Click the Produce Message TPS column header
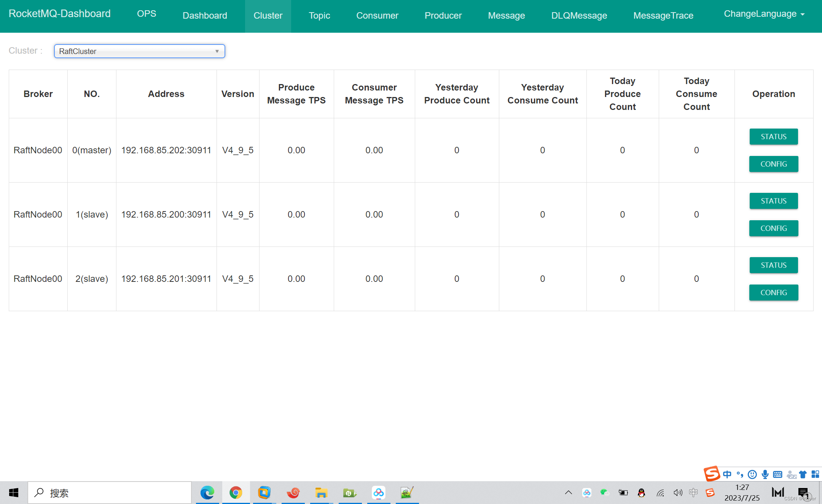The width and height of the screenshot is (822, 504). tap(296, 94)
